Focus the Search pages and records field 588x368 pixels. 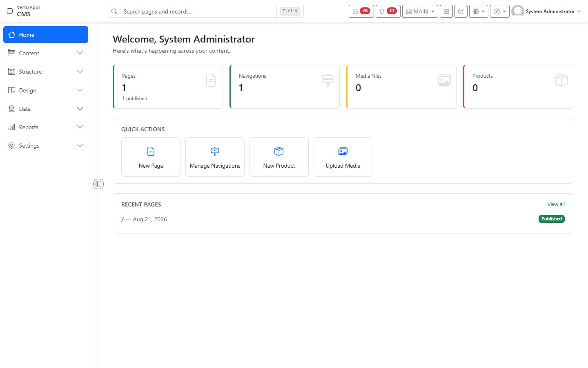pos(198,11)
